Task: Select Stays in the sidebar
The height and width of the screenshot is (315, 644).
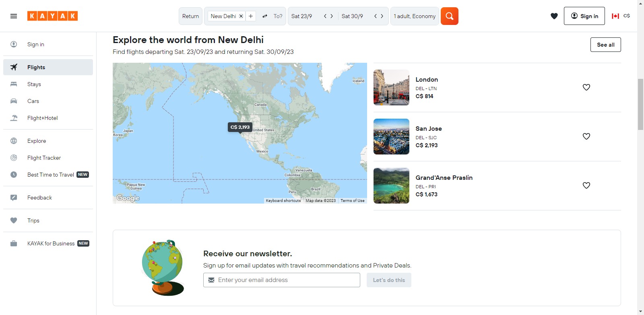Action: [34, 84]
